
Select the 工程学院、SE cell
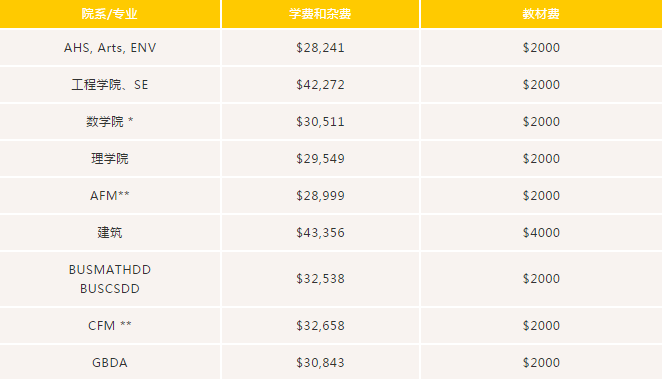pyautogui.click(x=110, y=85)
